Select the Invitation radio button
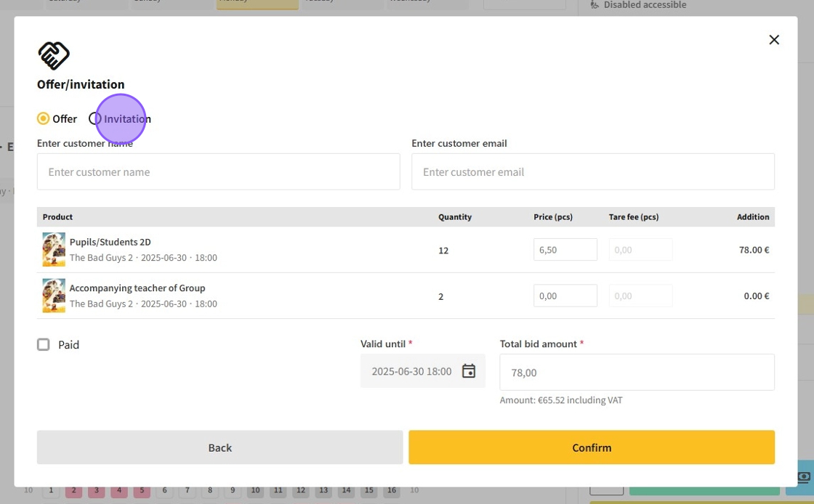814x504 pixels. point(94,118)
